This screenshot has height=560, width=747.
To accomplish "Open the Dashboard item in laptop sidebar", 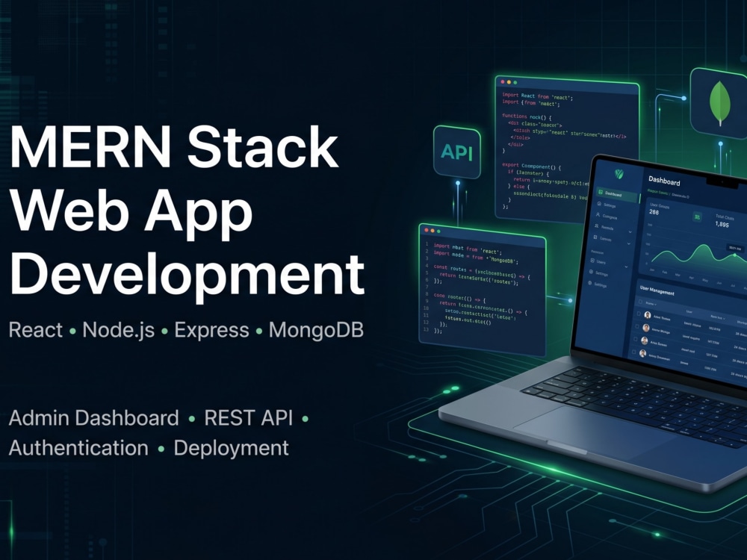I will pyautogui.click(x=618, y=194).
